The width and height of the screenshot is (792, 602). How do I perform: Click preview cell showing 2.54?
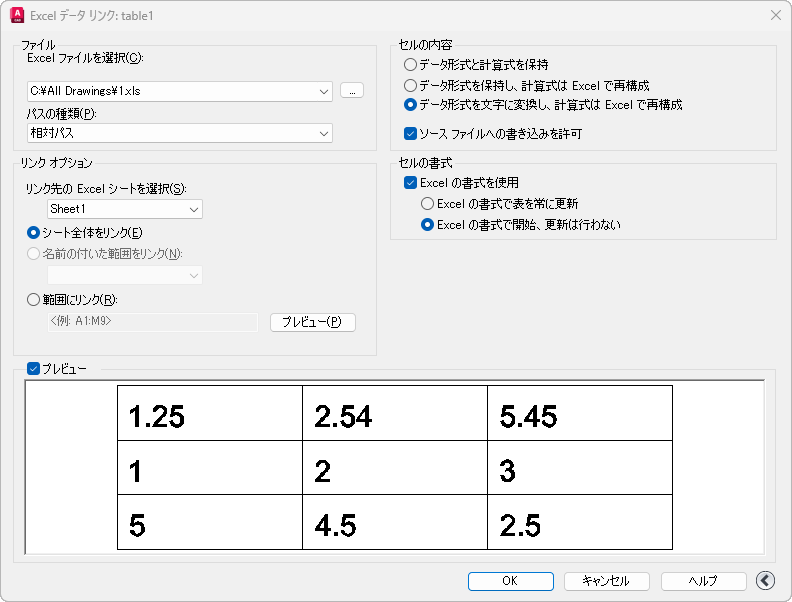[x=395, y=413]
